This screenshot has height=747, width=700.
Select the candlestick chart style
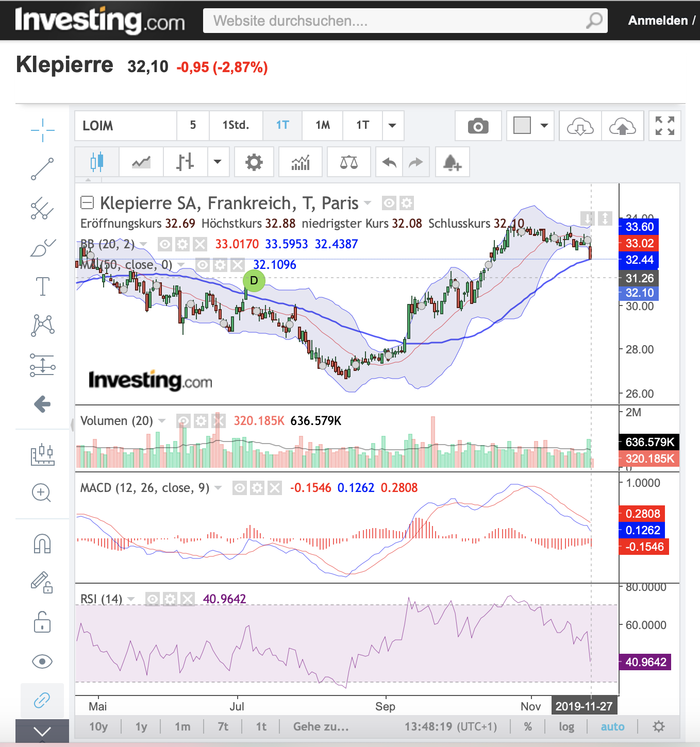click(x=97, y=162)
